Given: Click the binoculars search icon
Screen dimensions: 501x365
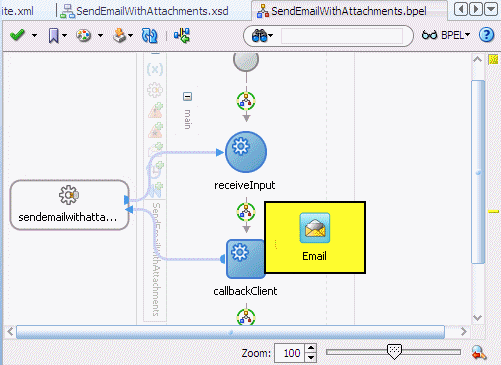Looking at the screenshot, I should [x=260, y=35].
